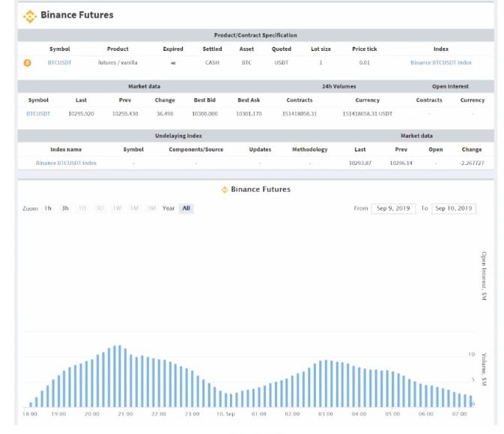This screenshot has height=434, width=504.
Task: Click the 18:00 label on chart time axis
Action: (30, 414)
